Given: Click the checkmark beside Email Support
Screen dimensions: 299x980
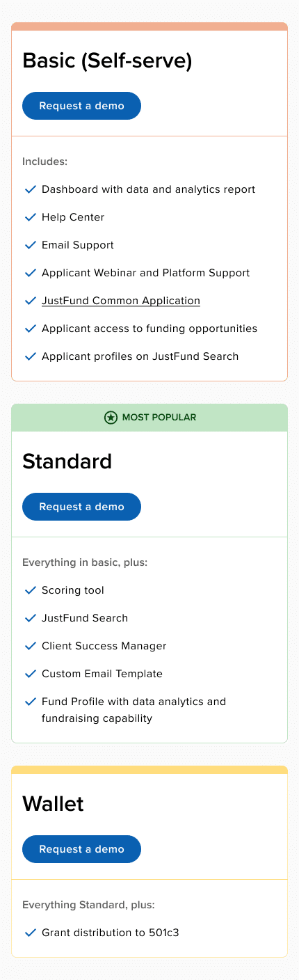Looking at the screenshot, I should click(30, 245).
